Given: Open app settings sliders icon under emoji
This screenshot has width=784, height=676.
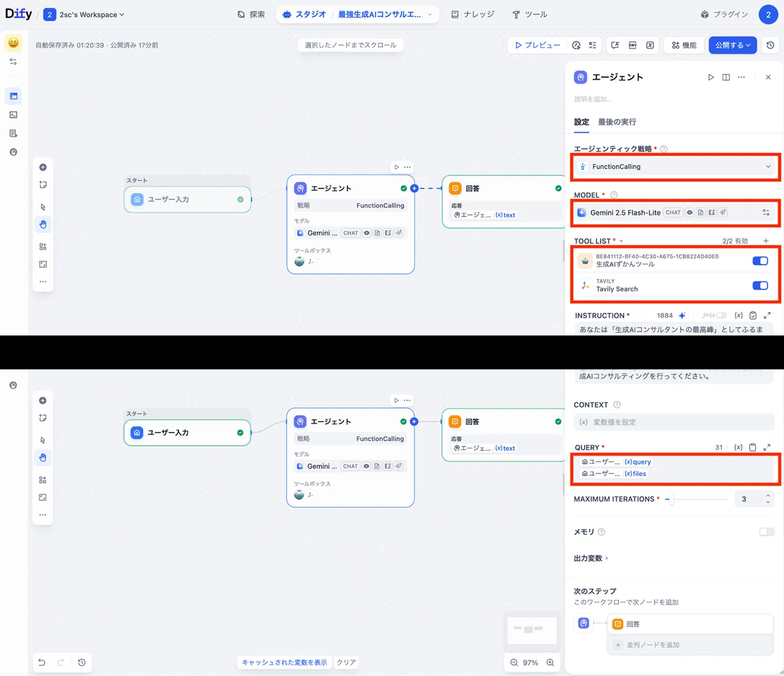Looking at the screenshot, I should [13, 61].
